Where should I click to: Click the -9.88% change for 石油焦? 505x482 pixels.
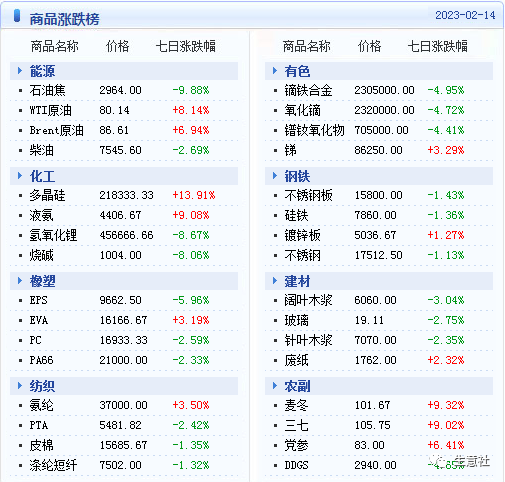[191, 90]
